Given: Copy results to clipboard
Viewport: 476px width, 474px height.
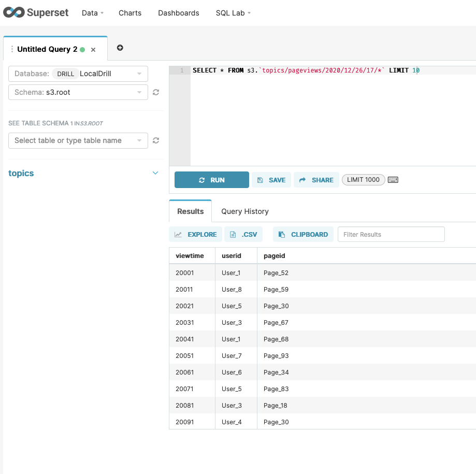Looking at the screenshot, I should pyautogui.click(x=303, y=235).
